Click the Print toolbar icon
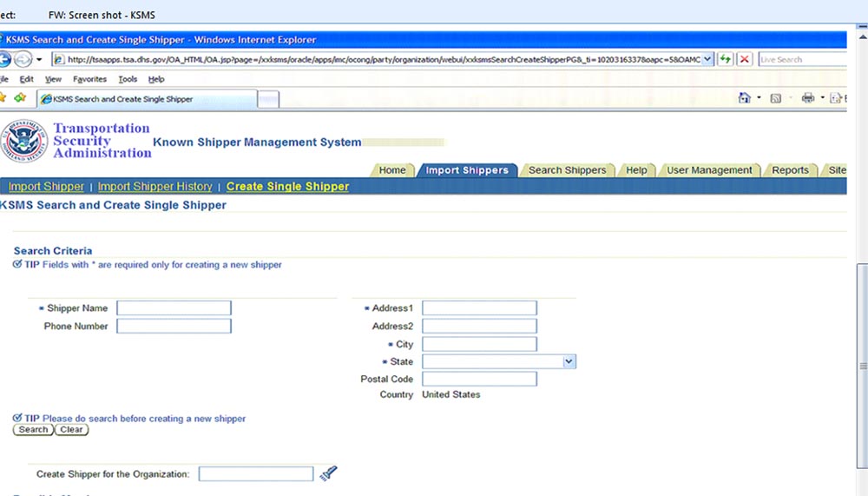The height and width of the screenshot is (496, 868). coord(807,98)
